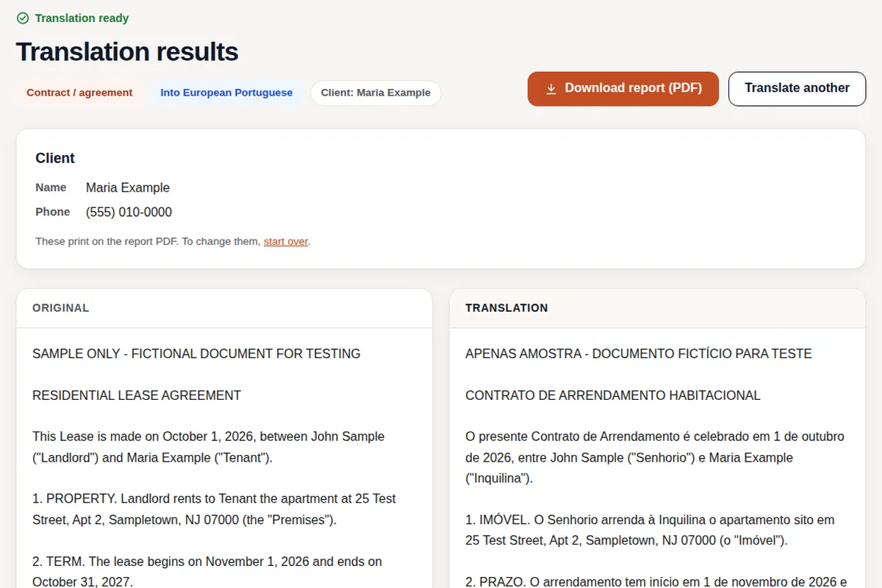Screen dimensions: 882x588
Task: Click the note These print on the report PDF
Action: pyautogui.click(x=173, y=241)
